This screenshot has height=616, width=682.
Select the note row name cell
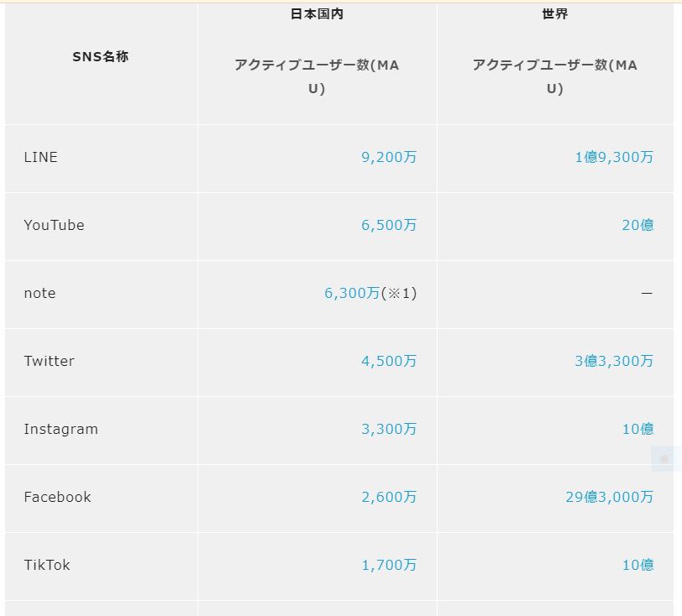tap(102, 294)
